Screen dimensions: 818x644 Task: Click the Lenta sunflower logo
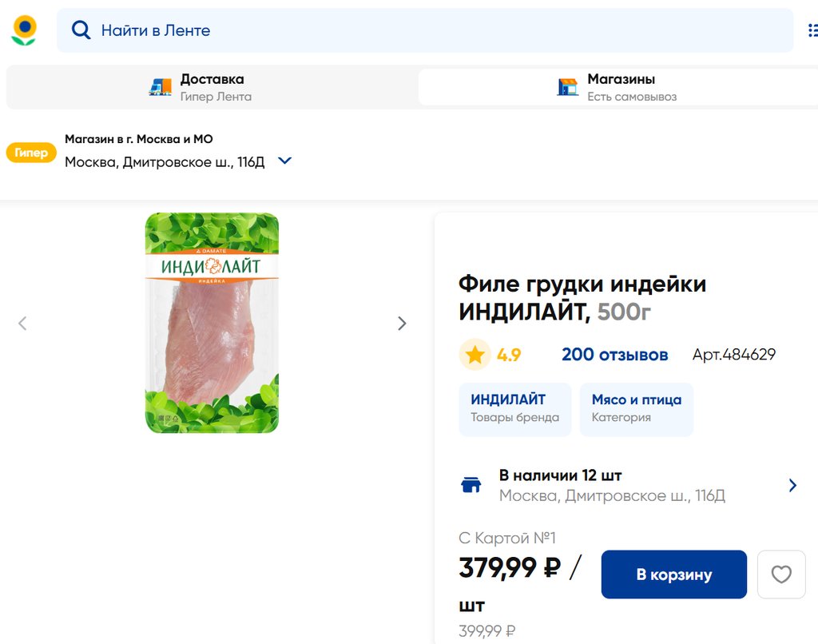coord(24,30)
